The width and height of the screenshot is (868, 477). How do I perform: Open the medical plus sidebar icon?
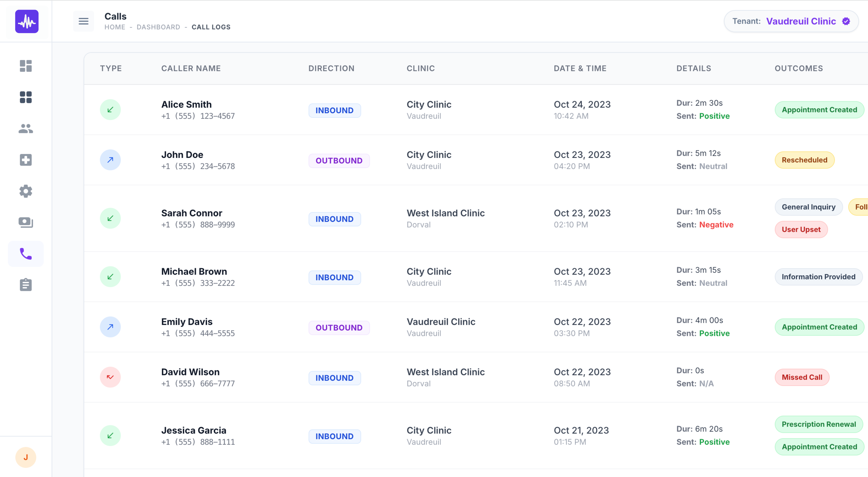26,160
